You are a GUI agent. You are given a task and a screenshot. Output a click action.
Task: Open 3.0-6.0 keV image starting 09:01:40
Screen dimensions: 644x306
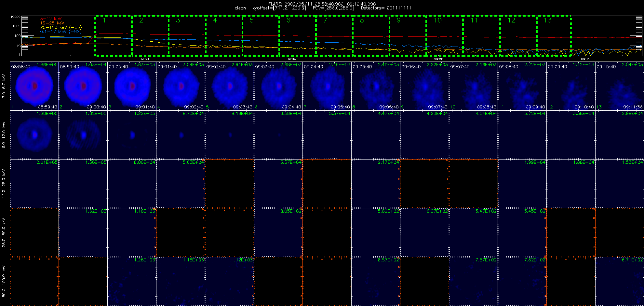pos(181,86)
